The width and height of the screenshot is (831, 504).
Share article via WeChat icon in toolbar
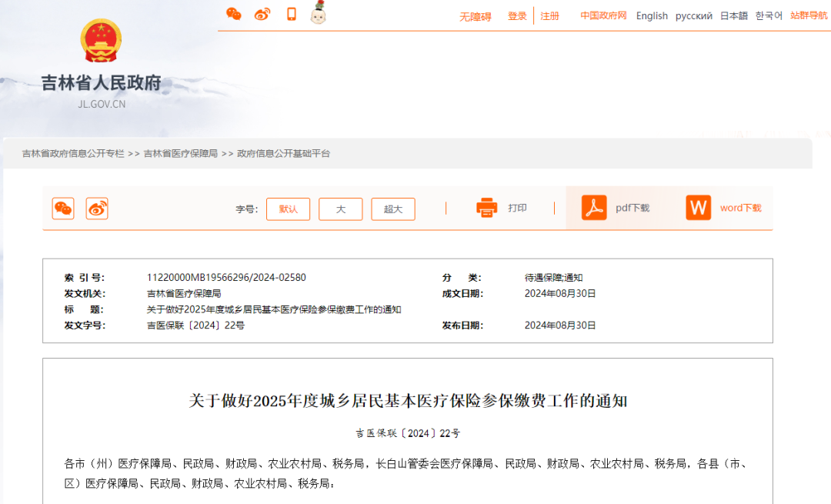tap(63, 209)
